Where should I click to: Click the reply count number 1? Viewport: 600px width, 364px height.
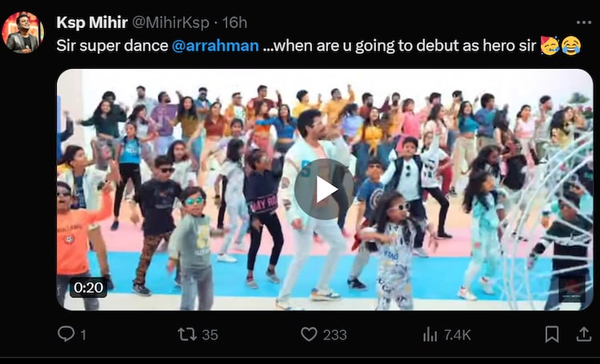pyautogui.click(x=83, y=334)
